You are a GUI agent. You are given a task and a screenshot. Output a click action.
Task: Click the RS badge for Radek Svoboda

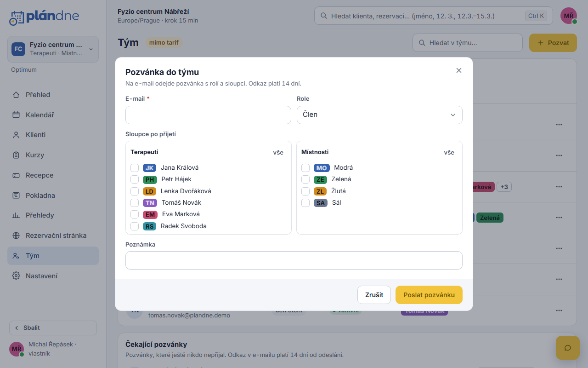[149, 226]
